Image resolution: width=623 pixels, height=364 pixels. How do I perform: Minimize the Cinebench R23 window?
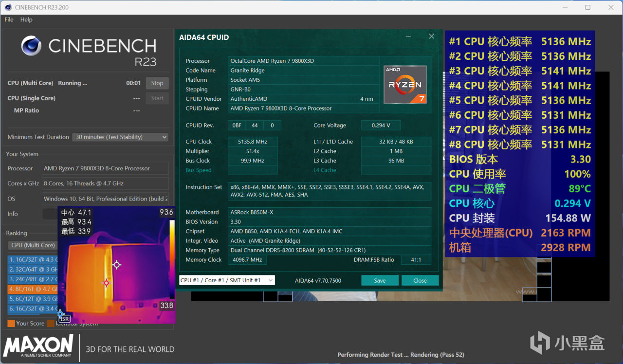(565, 7)
